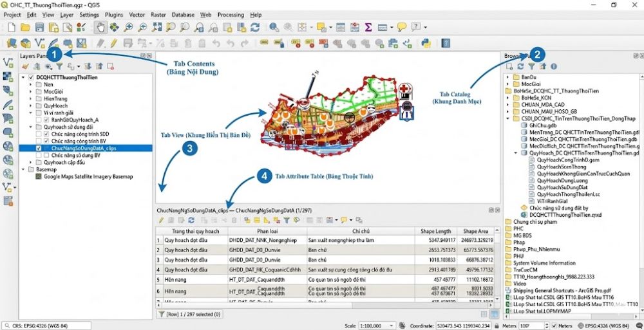Open the Python Console icon

tap(426, 42)
